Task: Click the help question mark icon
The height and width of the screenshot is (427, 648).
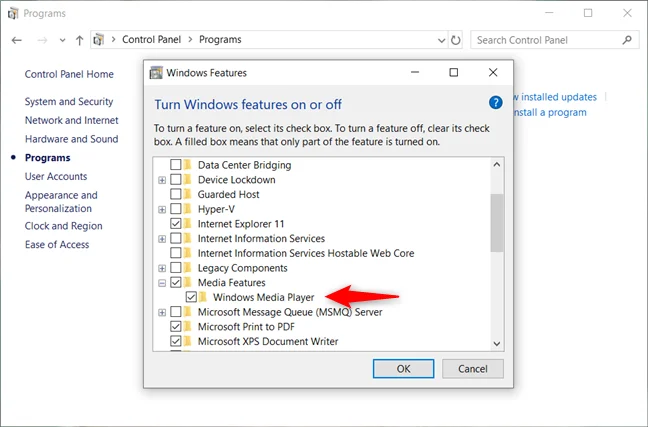Action: point(496,103)
